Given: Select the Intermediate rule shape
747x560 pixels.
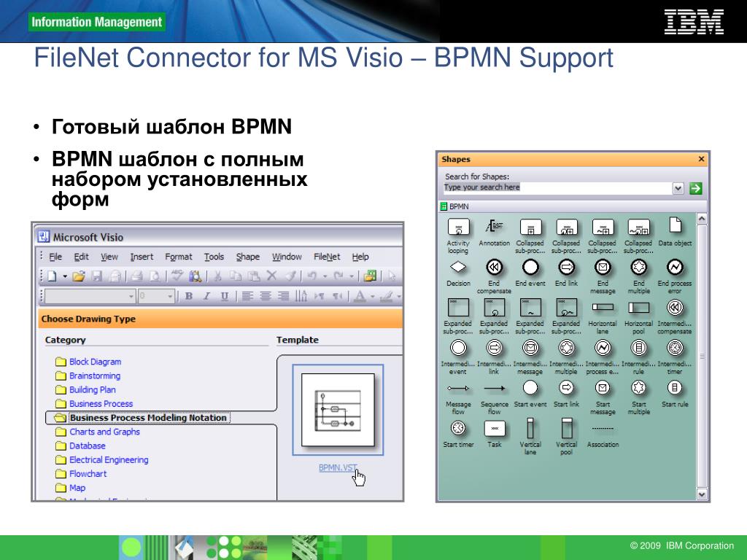Looking at the screenshot, I should 639,348.
